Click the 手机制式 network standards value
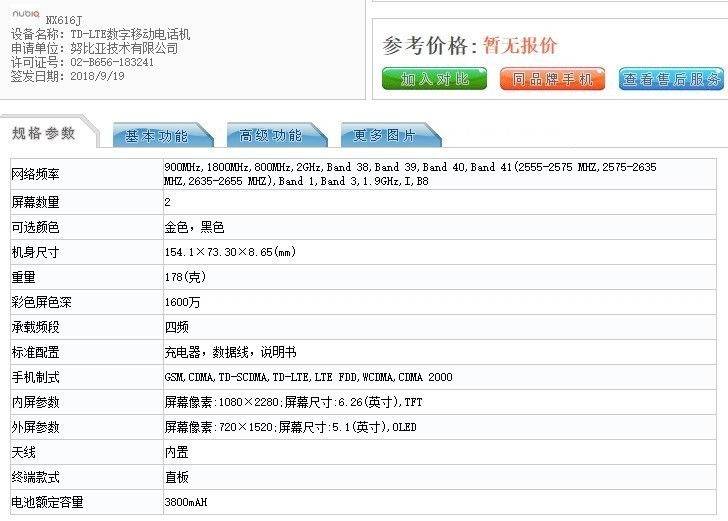 (x=308, y=377)
